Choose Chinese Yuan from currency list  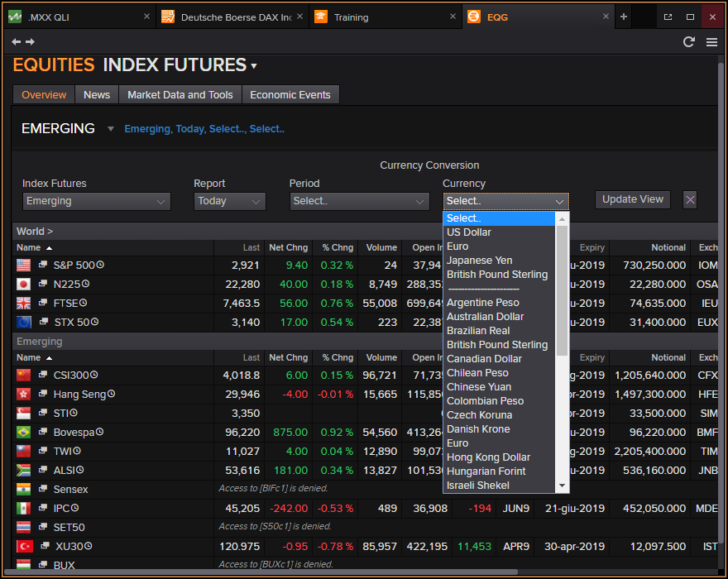(499, 387)
